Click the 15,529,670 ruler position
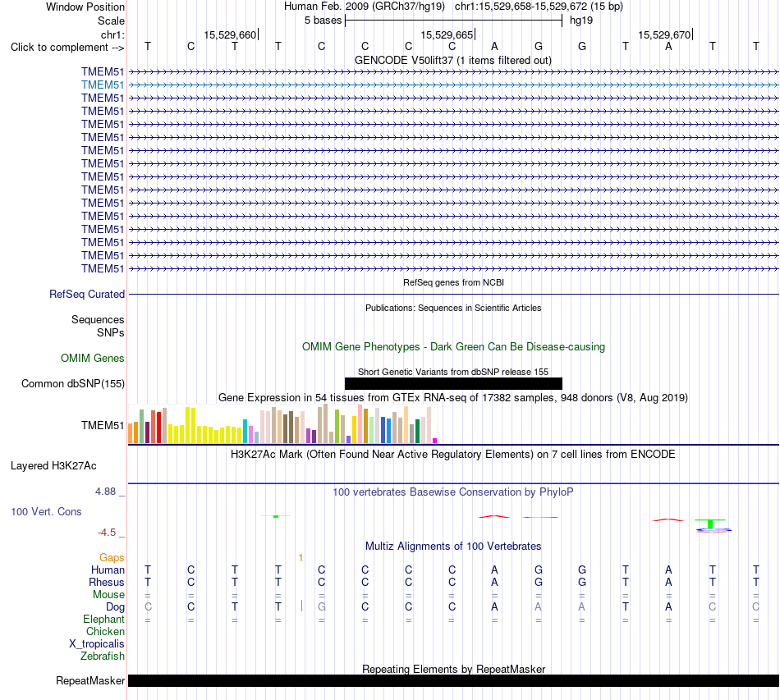This screenshot has height=700, width=780. [664, 34]
